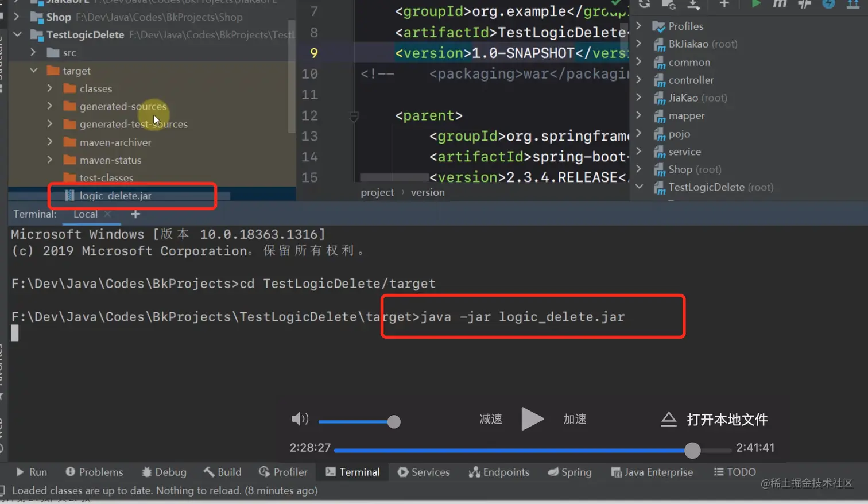Click Maven generate sources and update folders icon
The width and height of the screenshot is (868, 504).
[x=669, y=4]
